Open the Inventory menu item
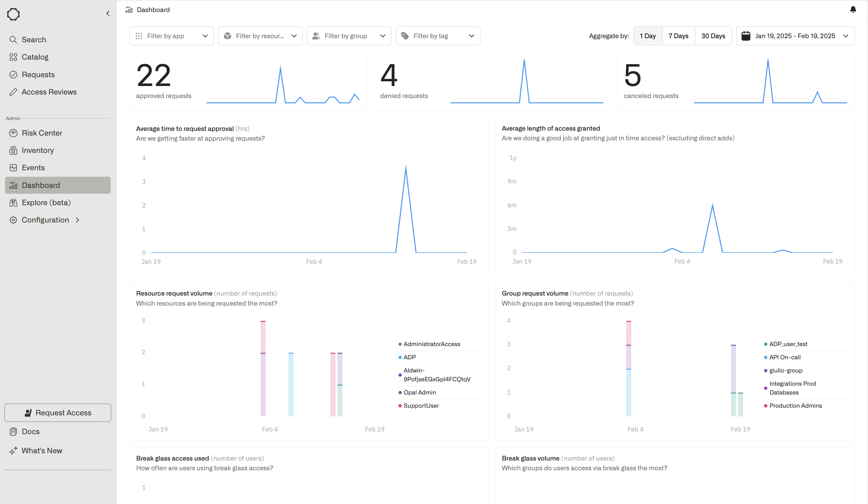Screen dimensions: 868x504 (x=38, y=150)
